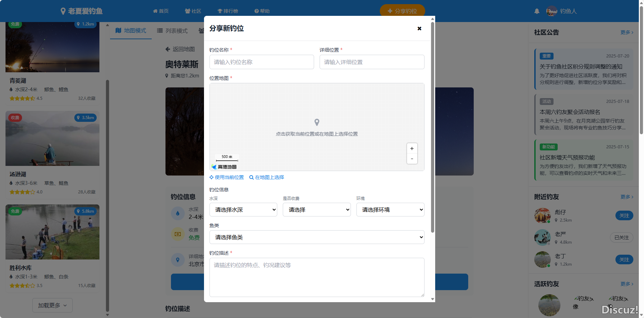
Task: Click the map zoom in plus control
Action: (412, 148)
